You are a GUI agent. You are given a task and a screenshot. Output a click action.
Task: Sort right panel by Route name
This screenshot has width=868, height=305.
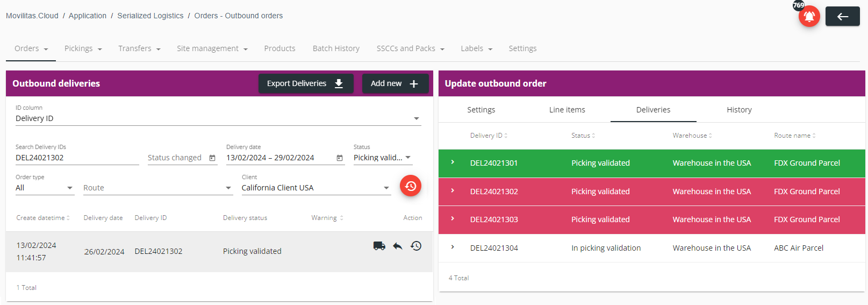pos(795,136)
